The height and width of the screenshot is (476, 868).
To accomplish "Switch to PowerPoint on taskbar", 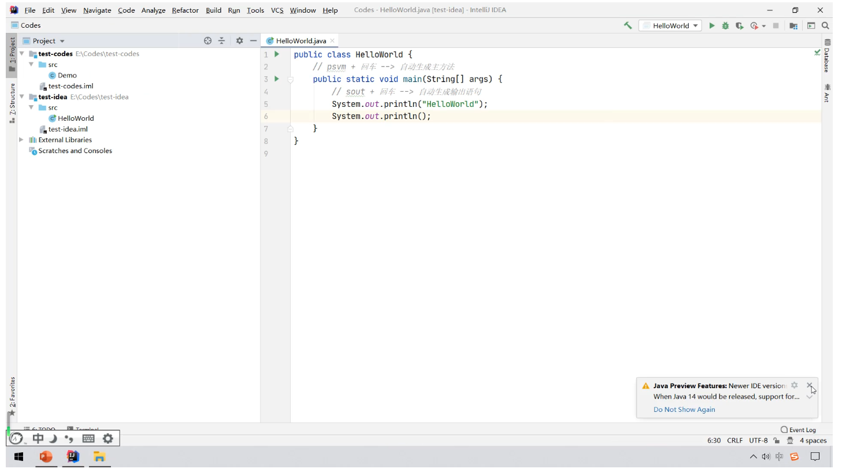I will click(46, 457).
